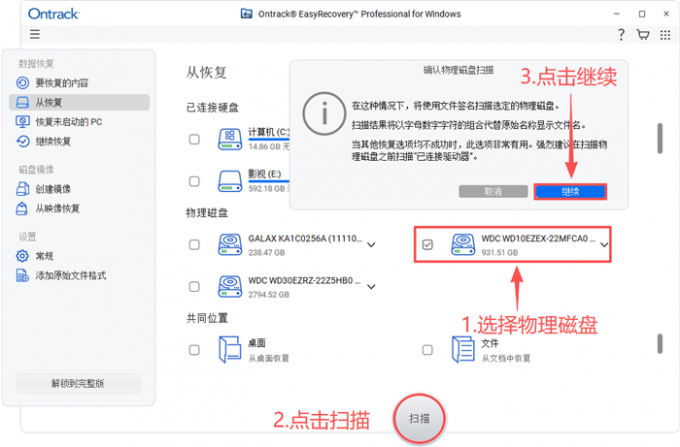Select 从恢复 in the sidebar
680x447 pixels.
(79, 102)
